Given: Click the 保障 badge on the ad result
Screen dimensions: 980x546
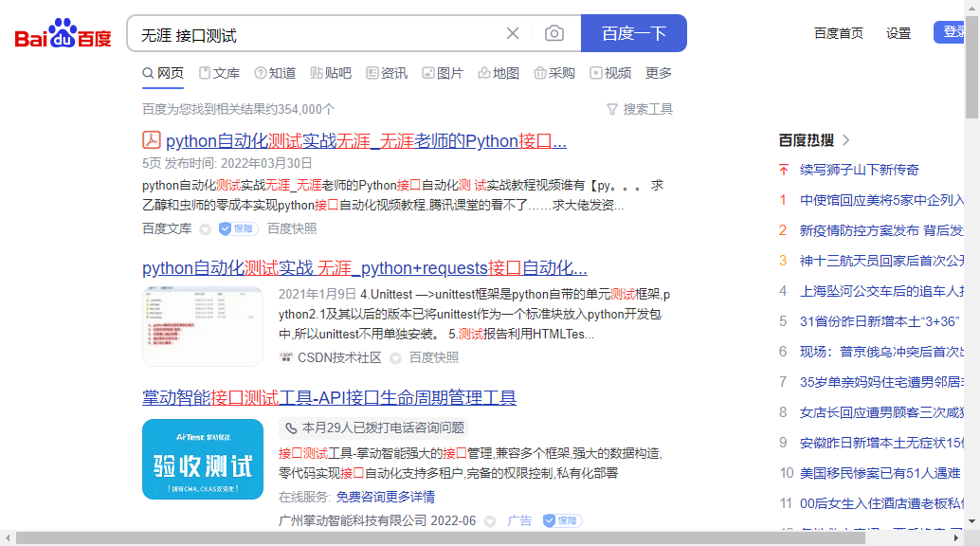Looking at the screenshot, I should coord(562,520).
